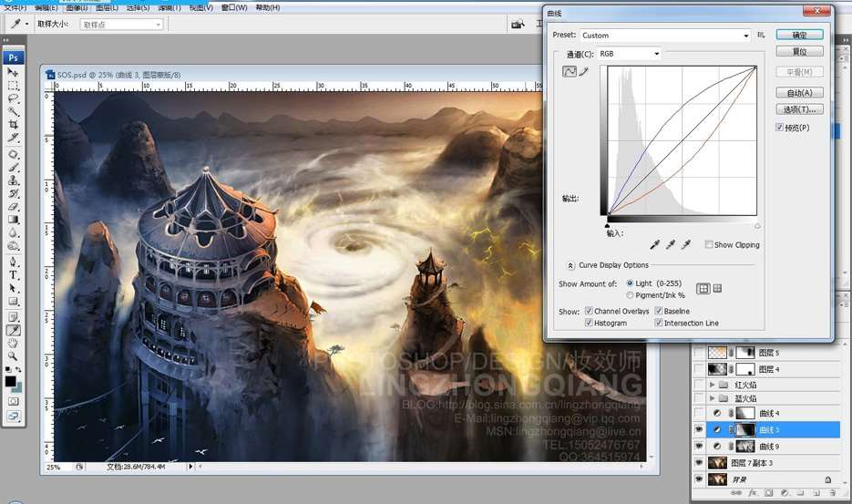Open the RGB channel dropdown
This screenshot has height=504, width=852.
coord(628,54)
